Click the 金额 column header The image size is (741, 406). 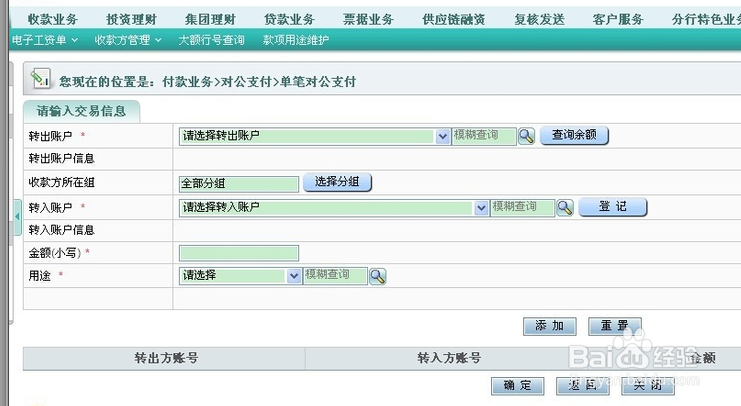702,358
